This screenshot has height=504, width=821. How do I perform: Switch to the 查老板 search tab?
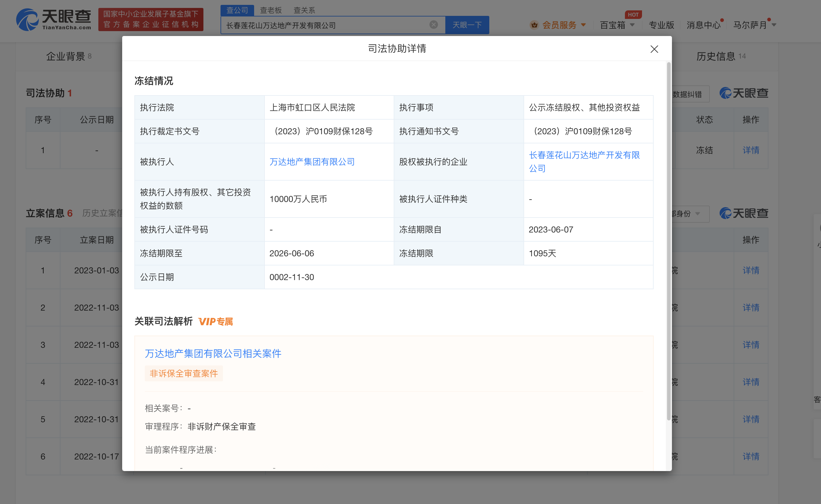pyautogui.click(x=270, y=10)
